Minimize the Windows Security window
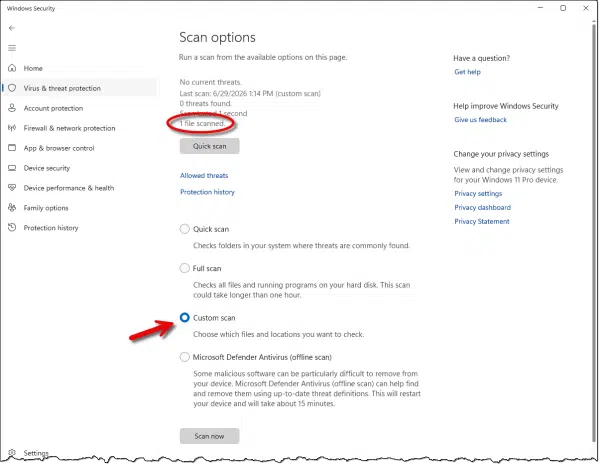The image size is (600, 467). [540, 8]
